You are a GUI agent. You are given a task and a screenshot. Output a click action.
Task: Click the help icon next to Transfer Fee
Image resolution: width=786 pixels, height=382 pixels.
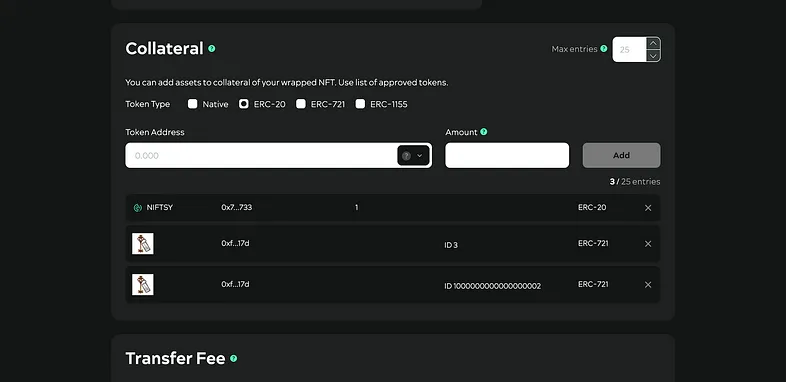pos(234,358)
